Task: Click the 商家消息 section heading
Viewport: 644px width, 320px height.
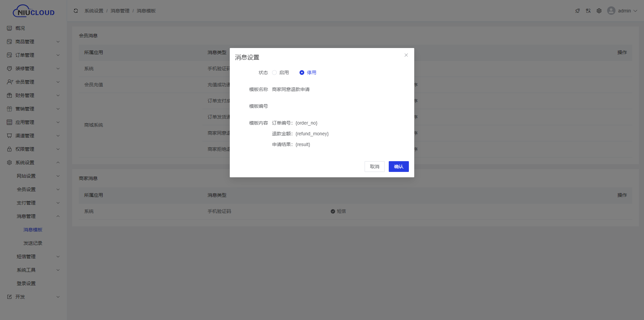Action: click(x=88, y=178)
